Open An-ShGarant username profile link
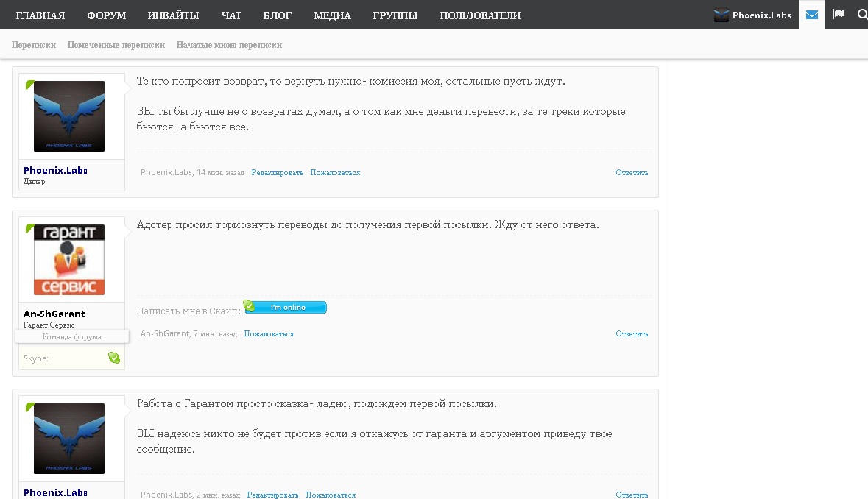The height and width of the screenshot is (499, 868). 54,314
